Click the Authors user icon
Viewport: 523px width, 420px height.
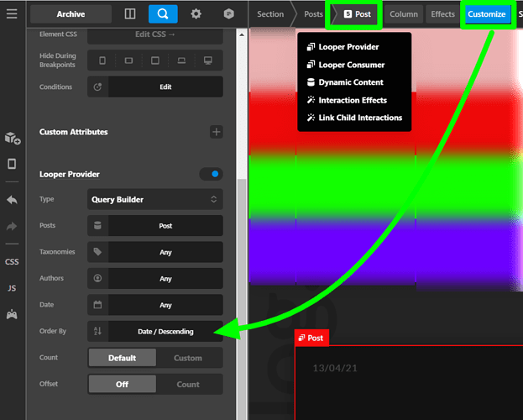pos(97,278)
